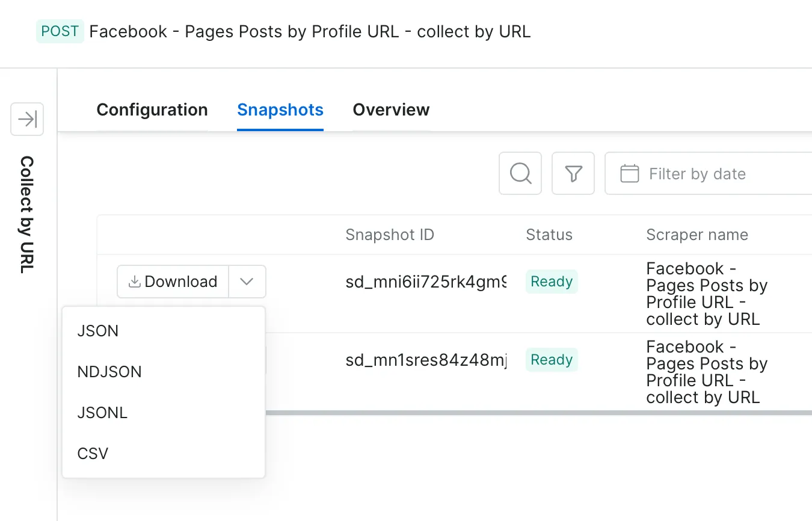This screenshot has height=521, width=812.
Task: Select snapshot ID sd_mn1sres84z48mj
Action: [426, 360]
